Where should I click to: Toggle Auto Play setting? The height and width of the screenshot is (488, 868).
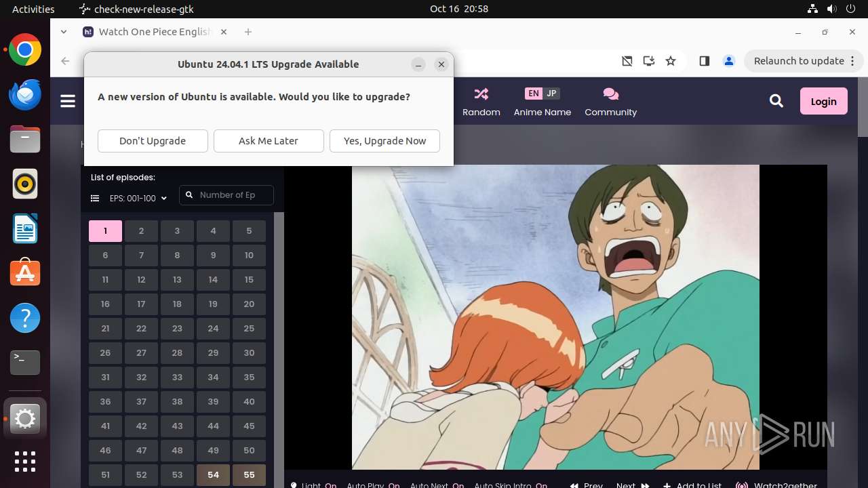pyautogui.click(x=373, y=485)
